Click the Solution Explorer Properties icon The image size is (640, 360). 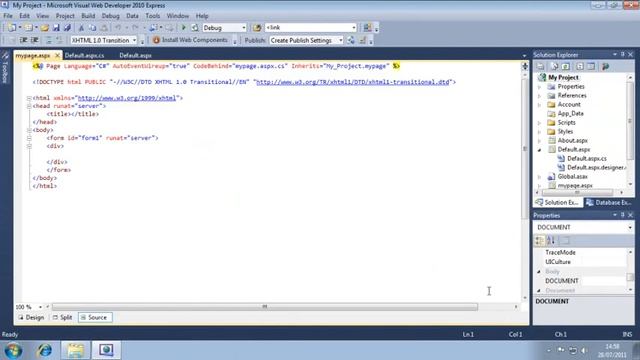pyautogui.click(x=540, y=66)
